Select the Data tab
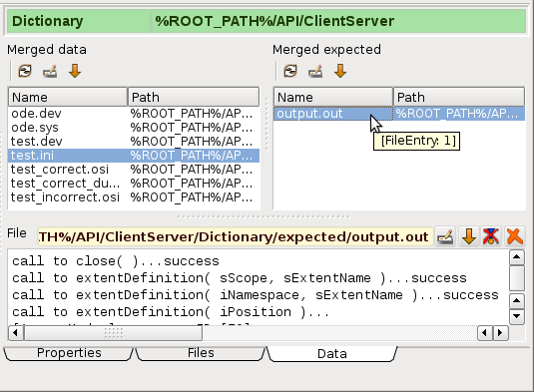The height and width of the screenshot is (392, 534). point(332,354)
